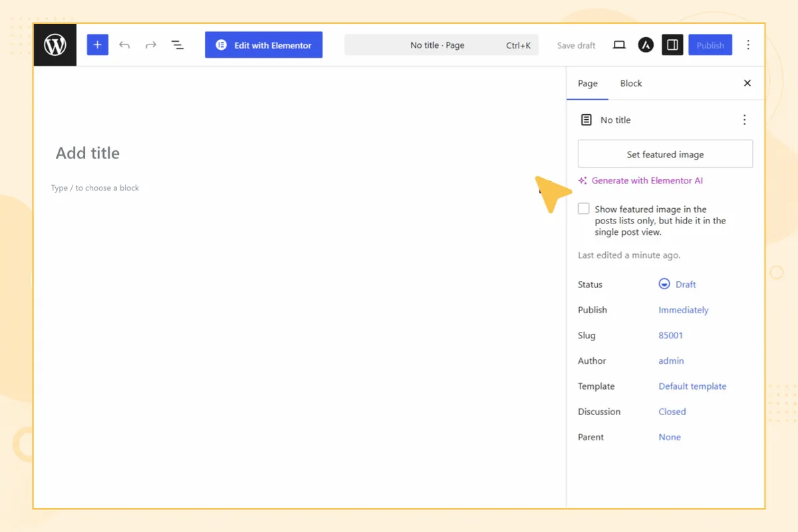Click the Discussion label

[599, 412]
